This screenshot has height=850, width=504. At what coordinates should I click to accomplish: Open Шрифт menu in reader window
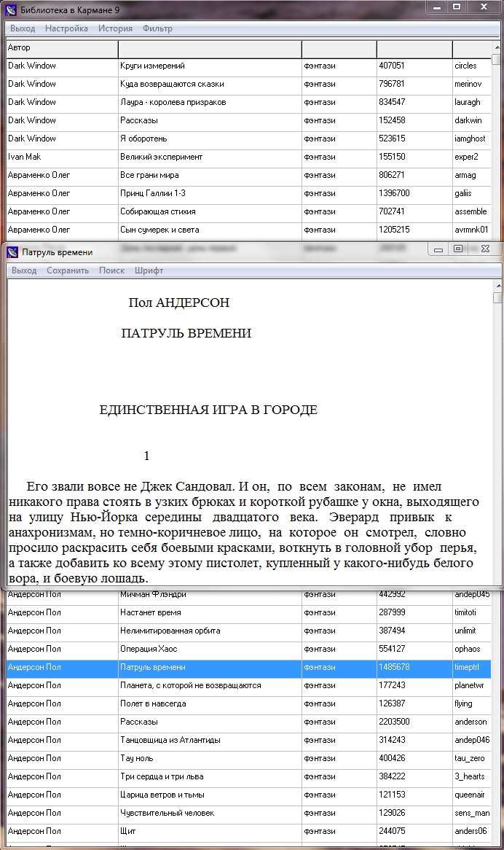tap(149, 270)
